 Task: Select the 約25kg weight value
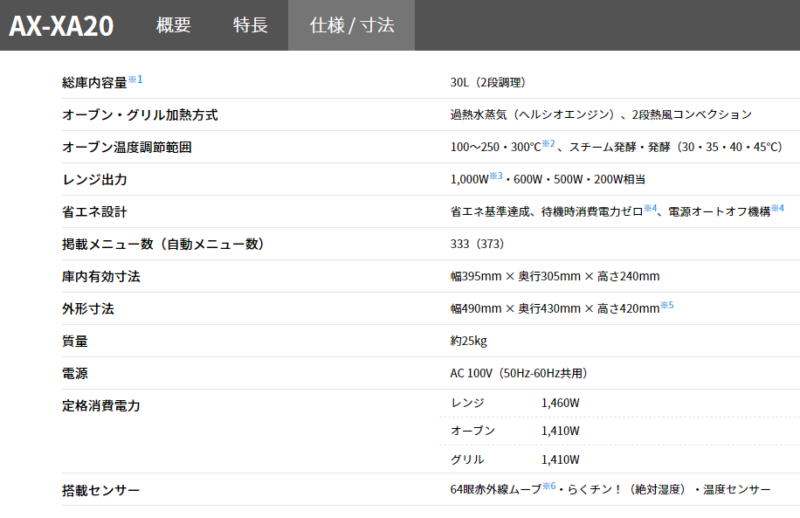469,341
